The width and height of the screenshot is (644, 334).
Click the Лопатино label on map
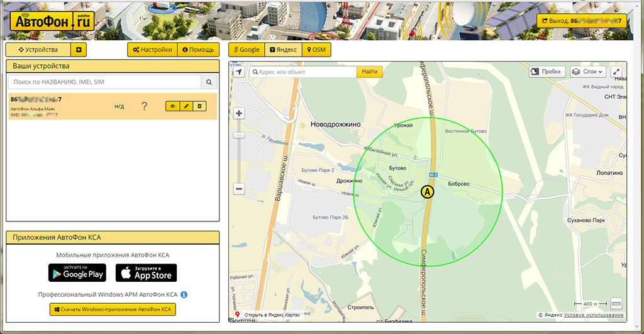[x=609, y=173]
